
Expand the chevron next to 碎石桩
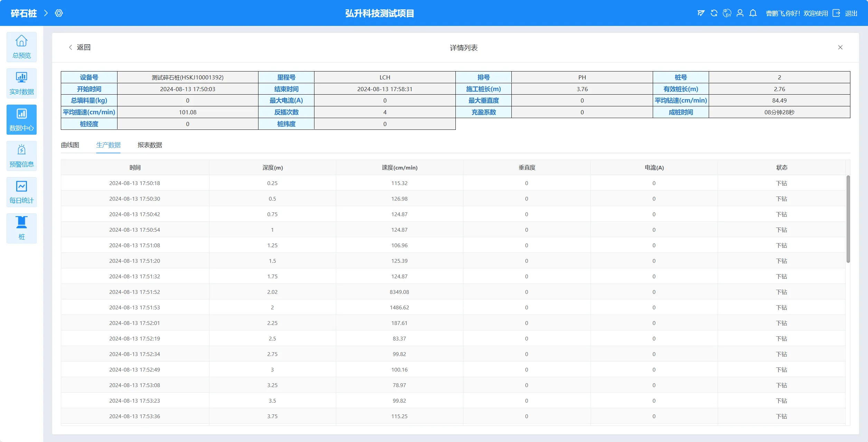(46, 13)
